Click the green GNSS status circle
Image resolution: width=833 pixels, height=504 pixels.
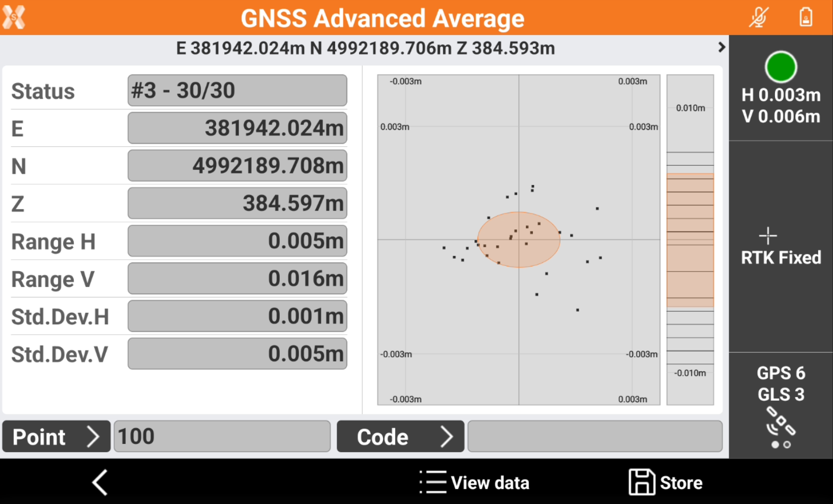click(780, 67)
